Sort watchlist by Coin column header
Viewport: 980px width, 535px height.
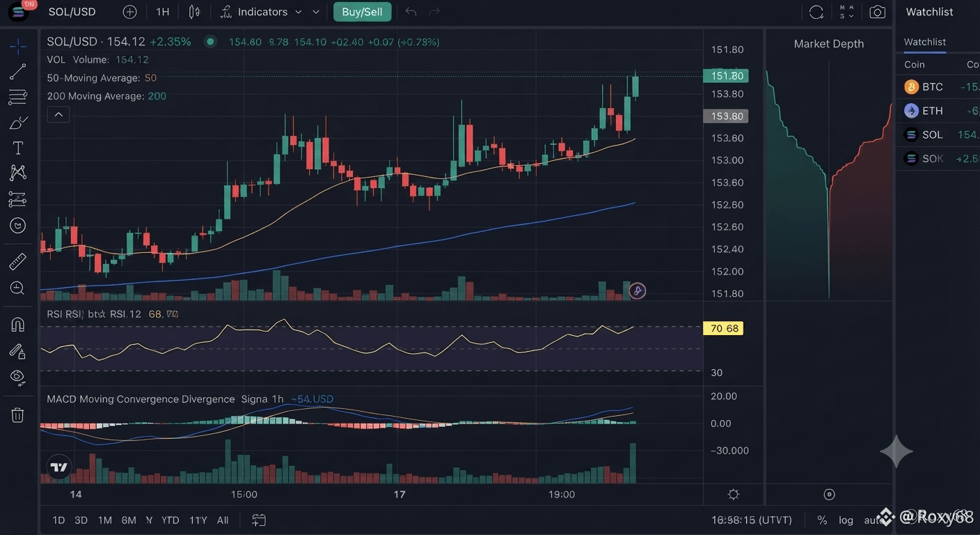point(915,64)
